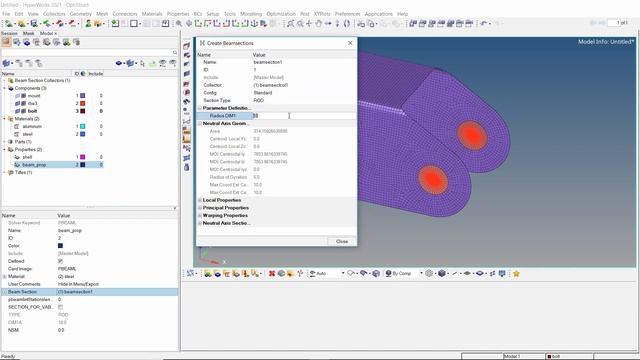This screenshot has height=360, width=640.
Task: Click the save model toolbar icon
Action: 34,24
